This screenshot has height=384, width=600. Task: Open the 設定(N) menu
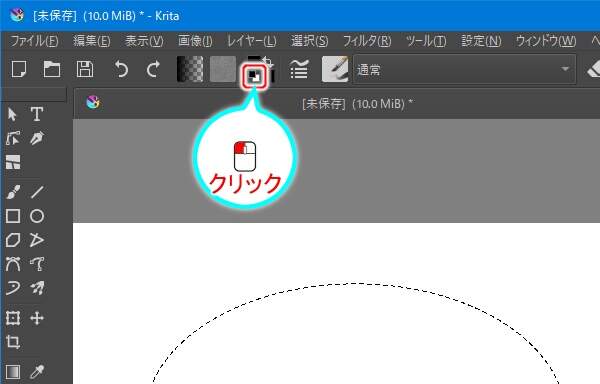click(481, 41)
